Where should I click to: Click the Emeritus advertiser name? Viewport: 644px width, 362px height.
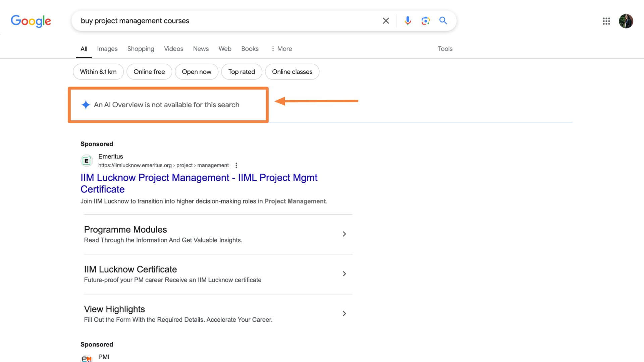pos(111,157)
